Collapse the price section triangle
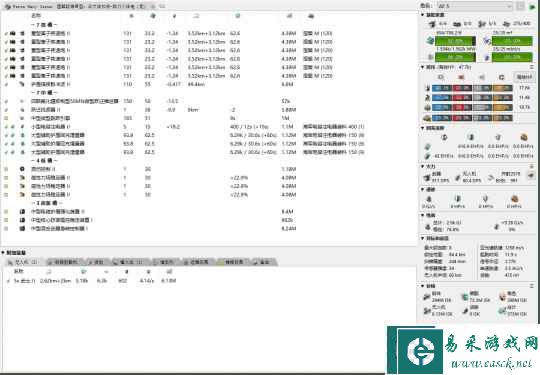This screenshot has height=375, width=540. pyautogui.click(x=423, y=286)
